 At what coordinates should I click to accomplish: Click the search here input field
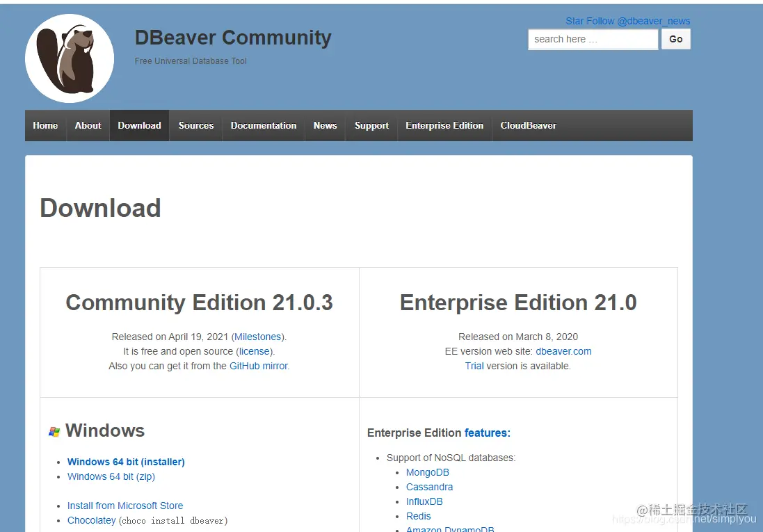[x=592, y=39]
